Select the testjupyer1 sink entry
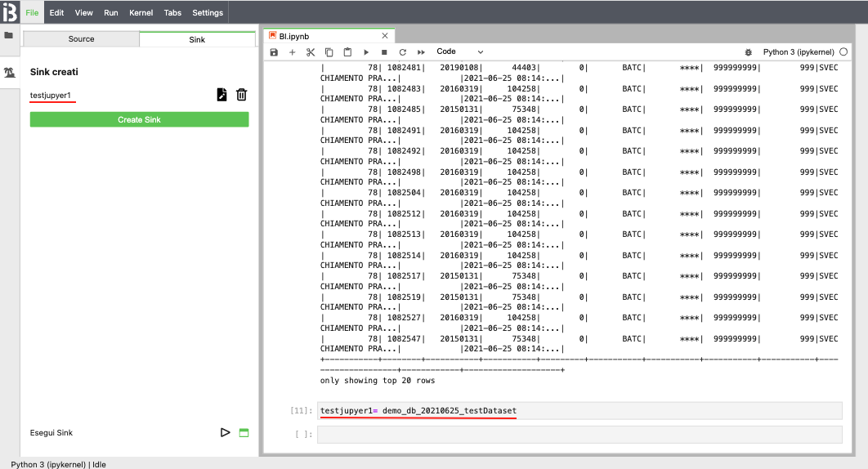Viewport: 868px width, 469px height. (x=51, y=96)
